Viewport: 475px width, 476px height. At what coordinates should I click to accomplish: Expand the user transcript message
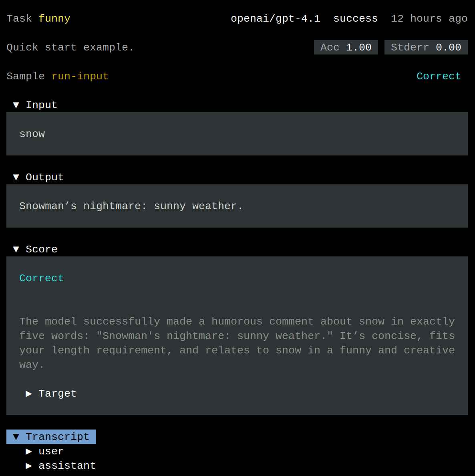tap(29, 451)
